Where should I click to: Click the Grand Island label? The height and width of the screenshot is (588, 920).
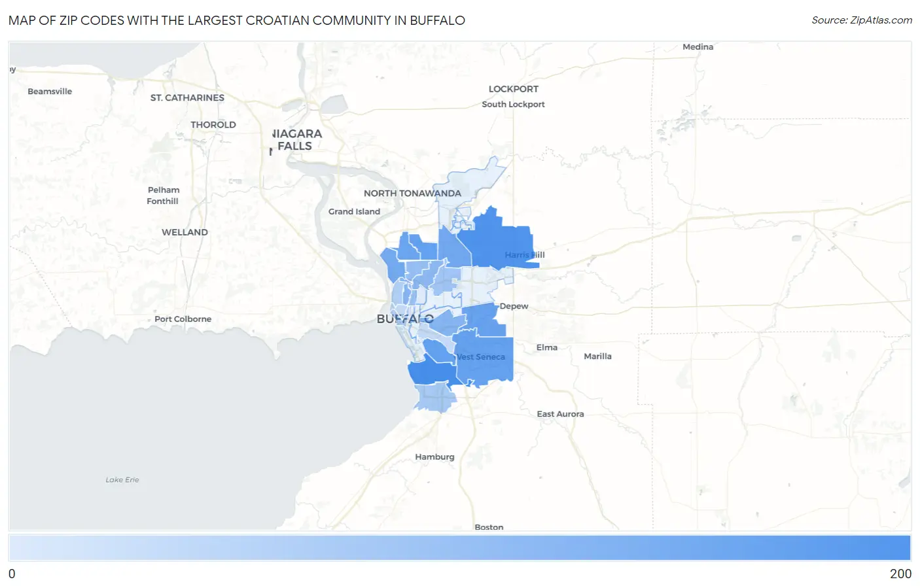pos(354,211)
